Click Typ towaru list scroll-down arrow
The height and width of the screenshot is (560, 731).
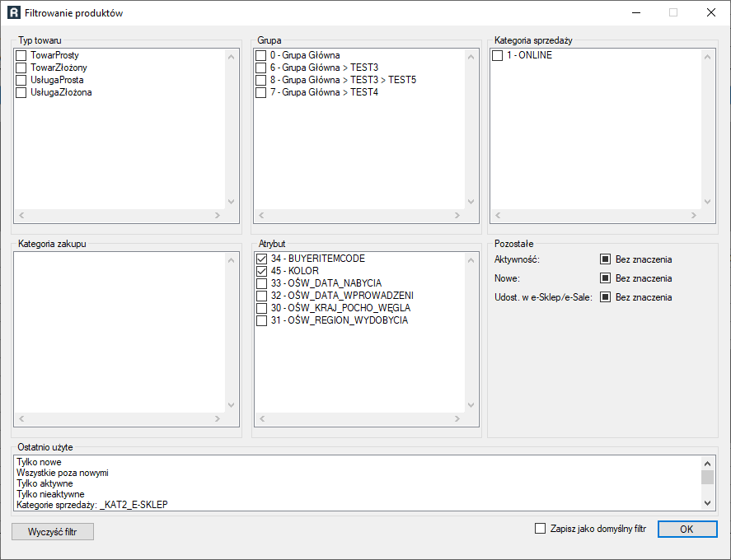(232, 202)
